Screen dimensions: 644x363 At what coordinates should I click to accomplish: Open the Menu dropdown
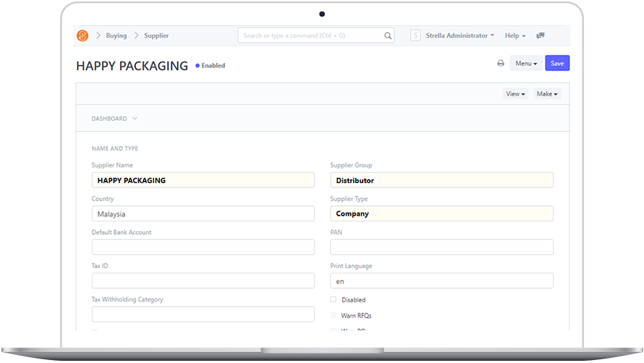[526, 64]
